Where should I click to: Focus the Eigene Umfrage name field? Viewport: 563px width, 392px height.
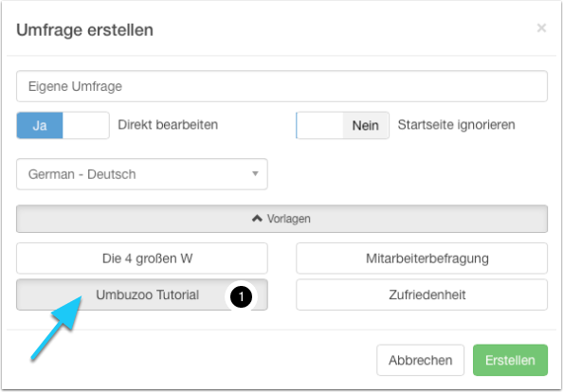click(x=281, y=86)
